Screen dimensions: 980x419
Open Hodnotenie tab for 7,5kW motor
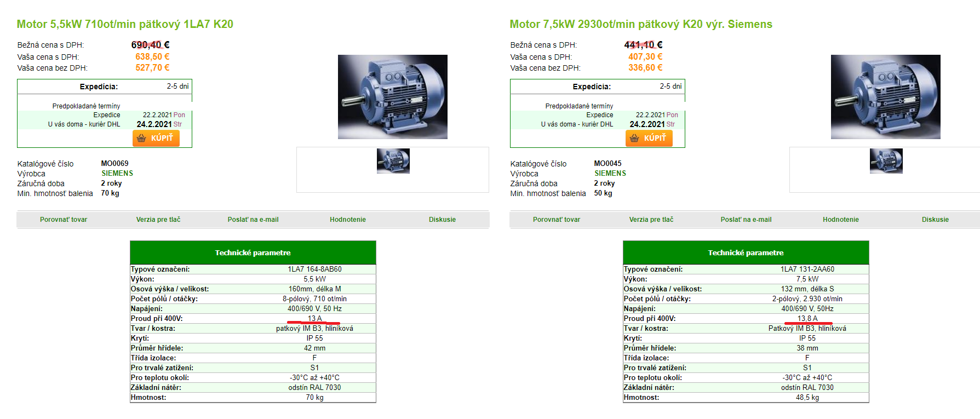click(841, 220)
